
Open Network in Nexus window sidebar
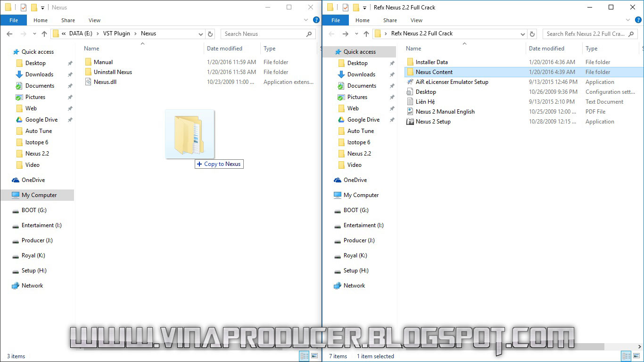click(x=32, y=286)
